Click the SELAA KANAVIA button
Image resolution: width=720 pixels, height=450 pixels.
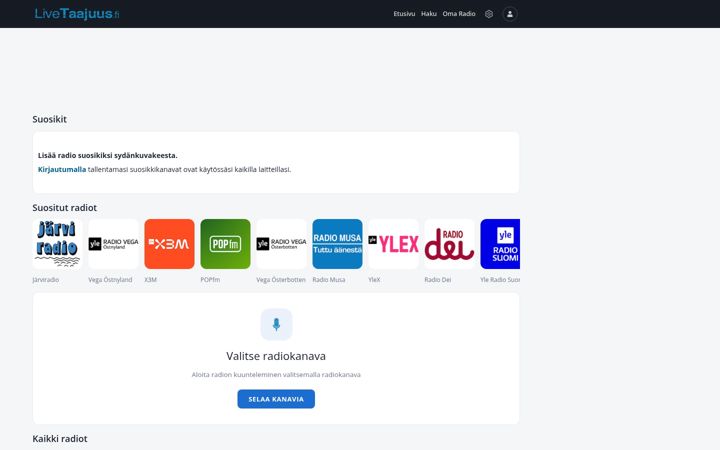point(276,399)
